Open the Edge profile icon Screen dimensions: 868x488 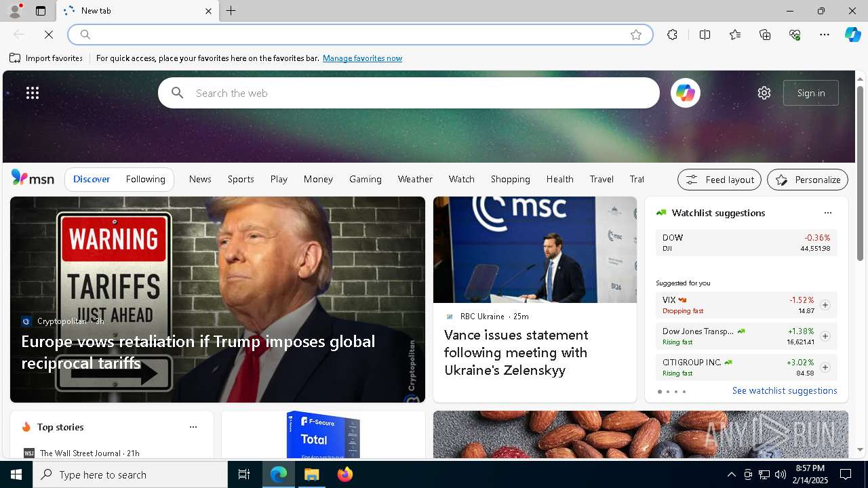click(x=14, y=11)
